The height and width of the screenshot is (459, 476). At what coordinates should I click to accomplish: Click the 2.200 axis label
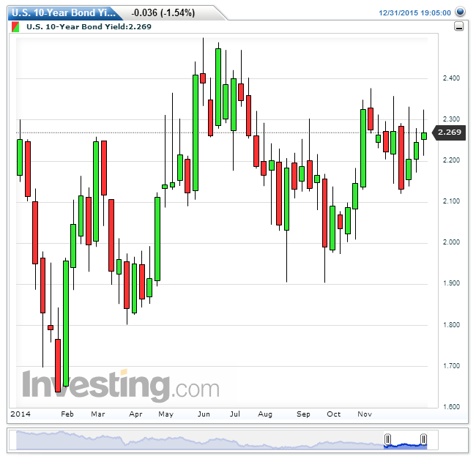[x=451, y=160]
